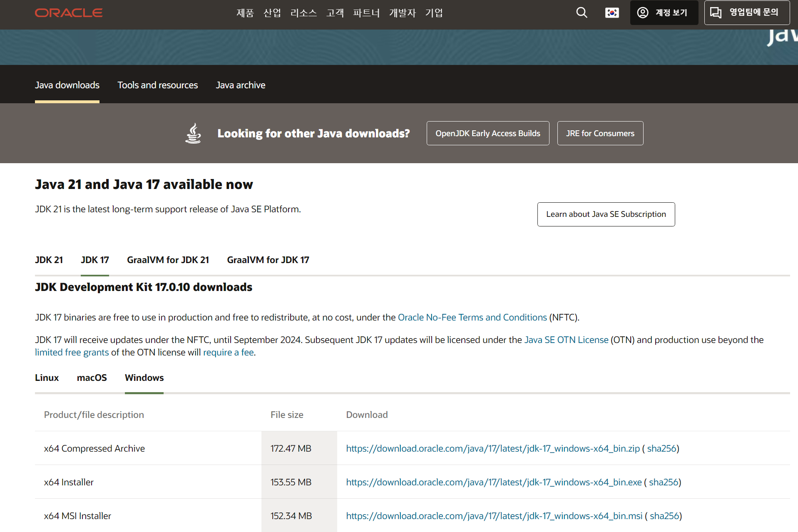
Task: Open the 리소스 menu
Action: 303,13
